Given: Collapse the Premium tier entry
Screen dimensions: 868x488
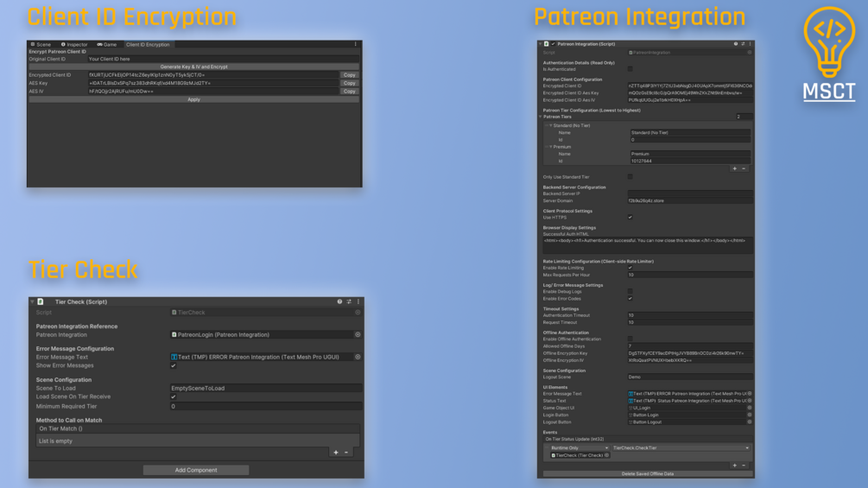Looking at the screenshot, I should pyautogui.click(x=551, y=147).
